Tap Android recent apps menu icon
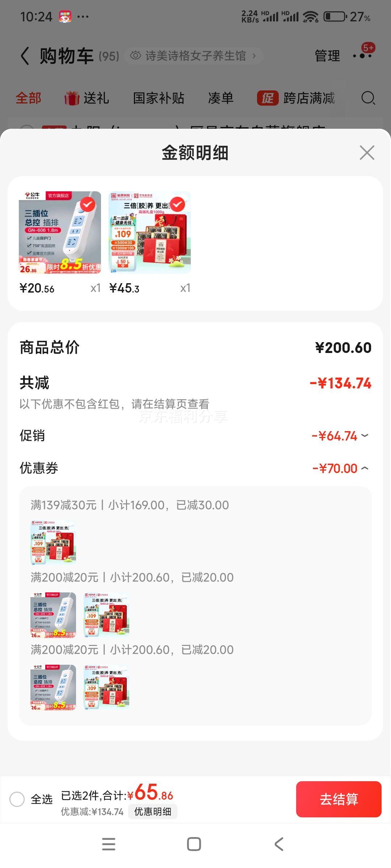 click(109, 844)
